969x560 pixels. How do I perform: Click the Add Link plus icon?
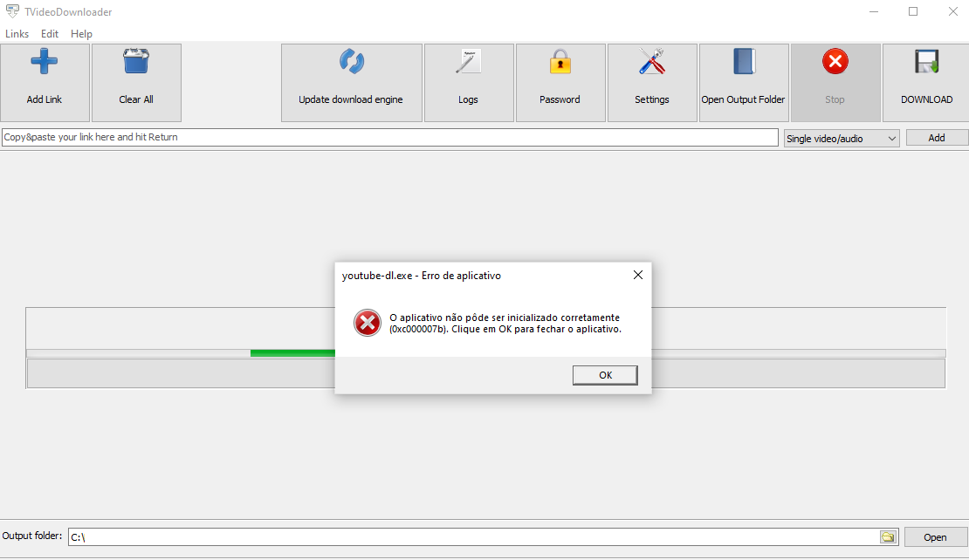coord(45,62)
